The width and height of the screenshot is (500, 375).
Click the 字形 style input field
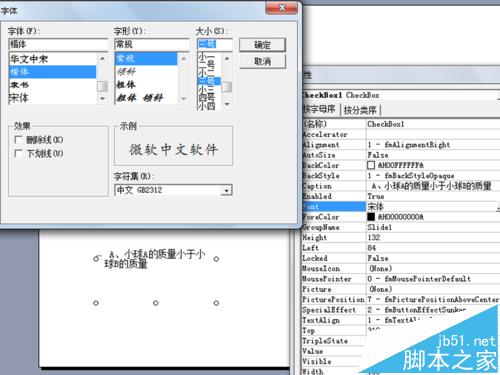coord(152,44)
